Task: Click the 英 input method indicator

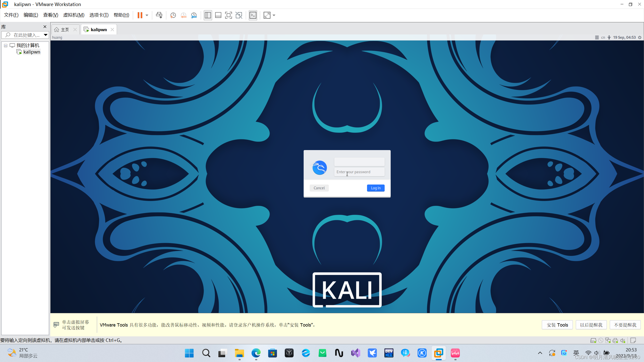Action: [x=576, y=353]
